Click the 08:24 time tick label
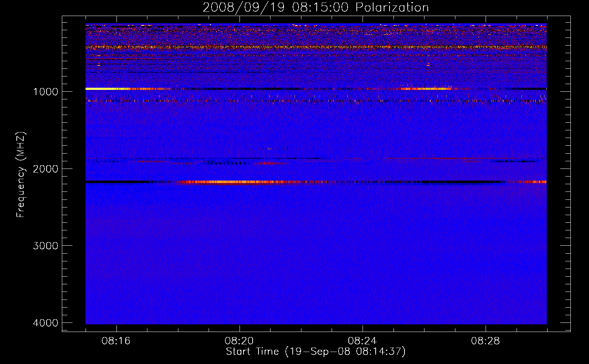Viewport: 589px width, 364px height. [x=362, y=341]
